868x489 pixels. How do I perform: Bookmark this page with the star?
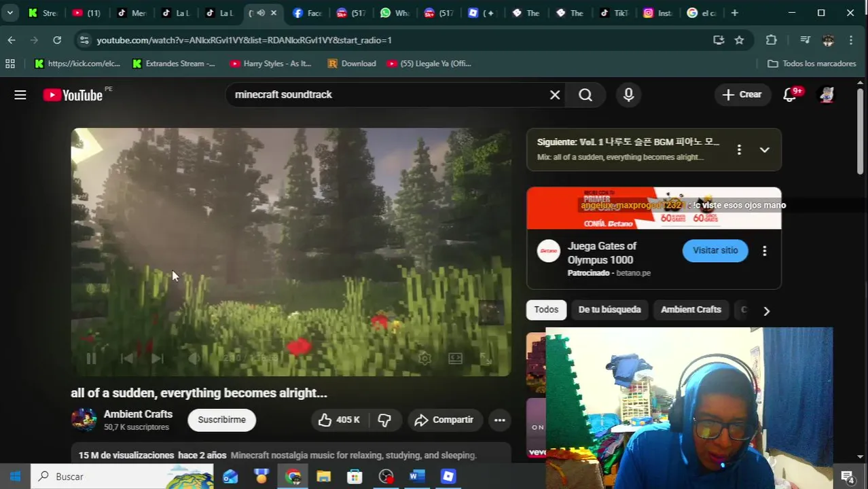[739, 40]
